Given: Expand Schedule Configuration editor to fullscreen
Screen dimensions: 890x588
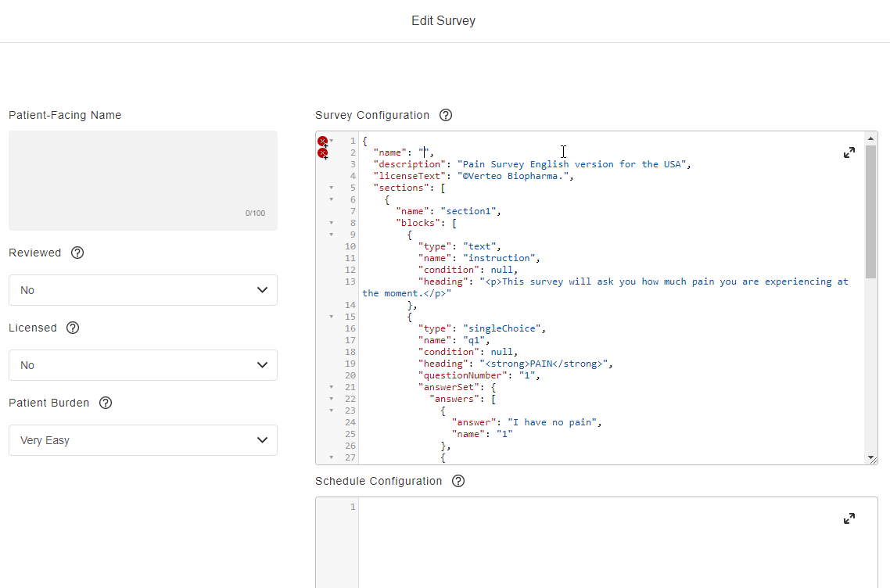Looking at the screenshot, I should tap(849, 519).
